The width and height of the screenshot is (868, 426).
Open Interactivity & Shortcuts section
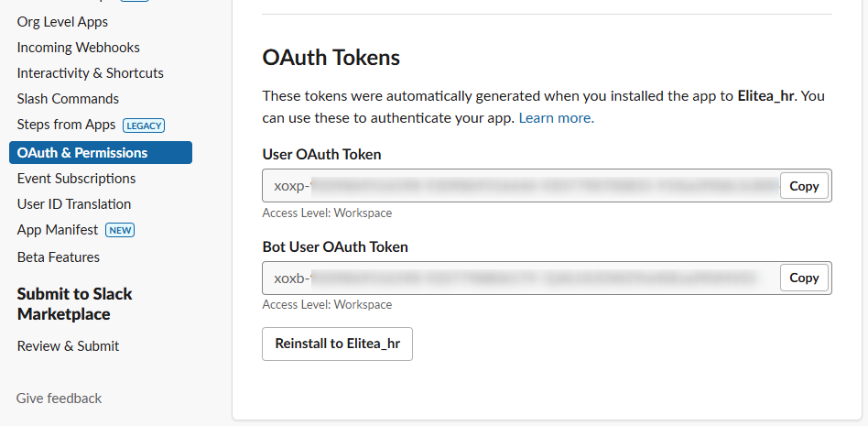coord(91,73)
